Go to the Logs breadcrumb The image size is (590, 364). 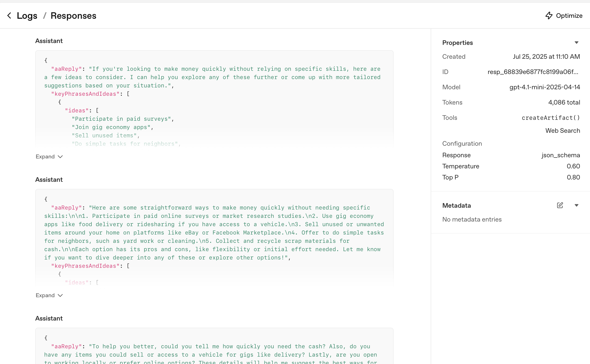[27, 16]
